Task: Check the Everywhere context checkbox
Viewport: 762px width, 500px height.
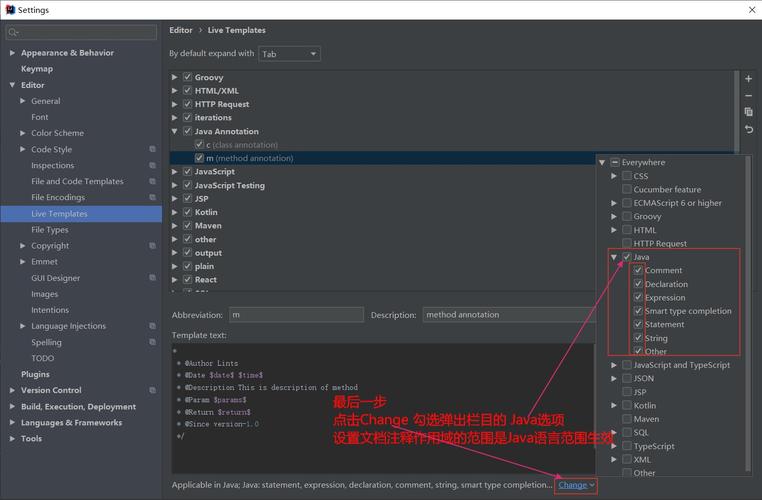Action: point(615,162)
